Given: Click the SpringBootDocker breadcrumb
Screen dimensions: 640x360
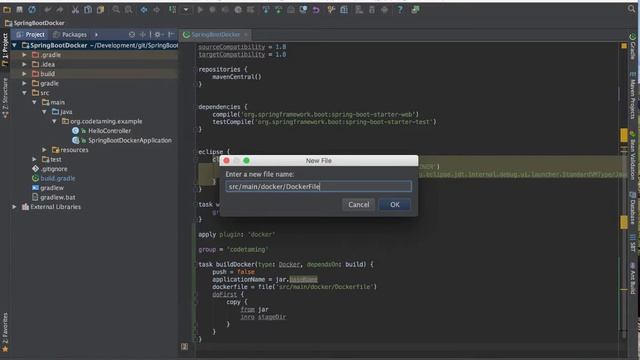Looking at the screenshot, I should 35,23.
